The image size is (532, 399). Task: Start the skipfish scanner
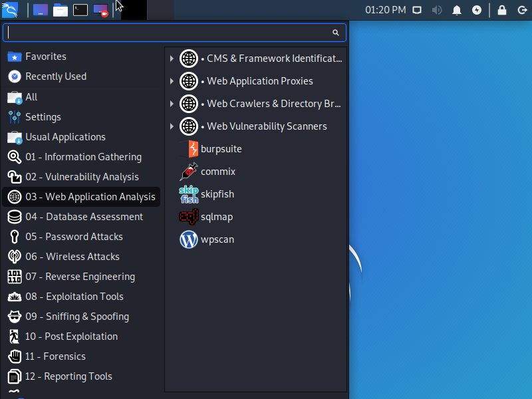click(217, 194)
